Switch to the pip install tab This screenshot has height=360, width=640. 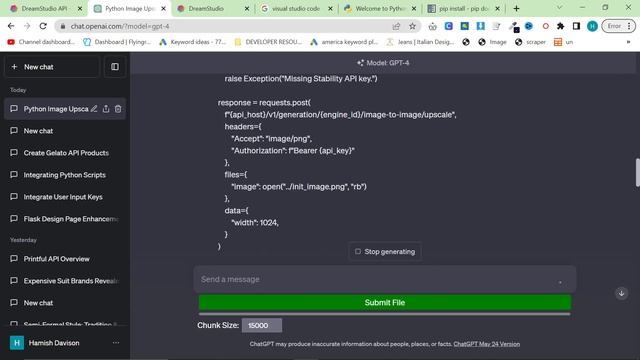[463, 8]
